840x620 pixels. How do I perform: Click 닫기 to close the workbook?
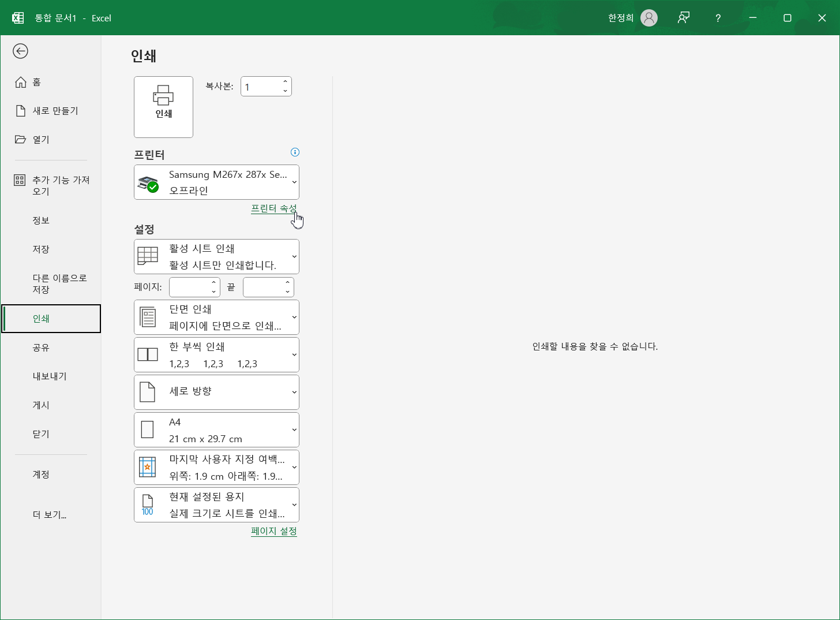point(51,434)
